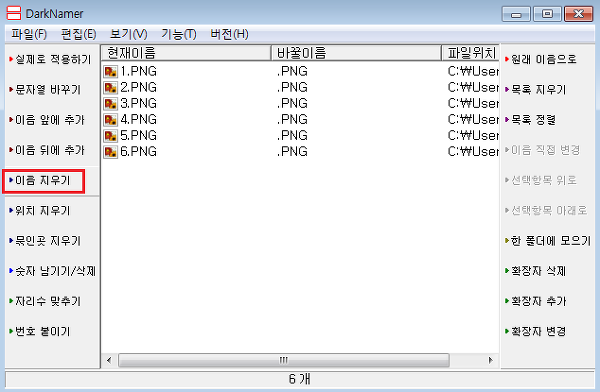Click the DarkNamer title bar app icon
Image resolution: width=600 pixels, height=392 pixels.
pos(14,13)
